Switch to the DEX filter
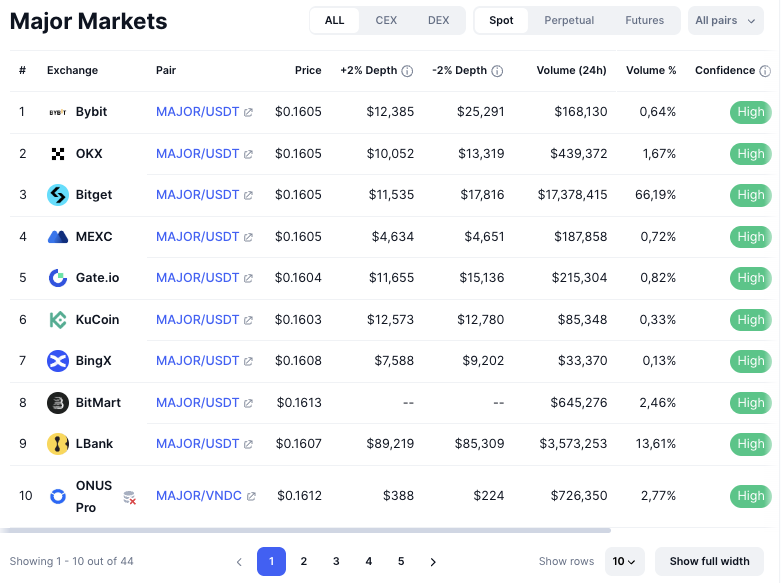The width and height of the screenshot is (781, 583). (438, 20)
